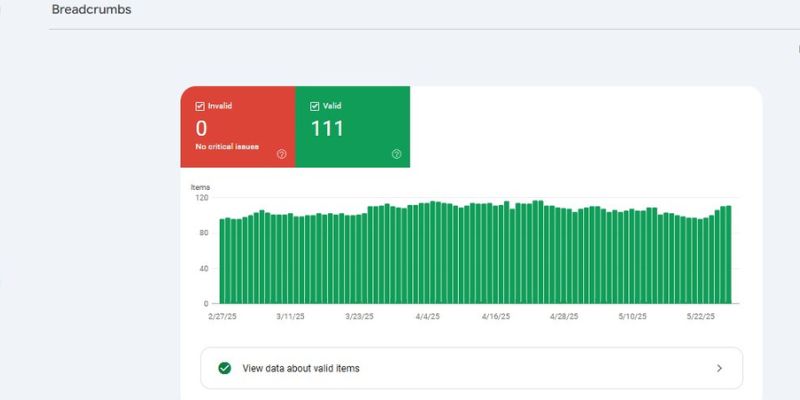
Task: Click the last bar on the chart
Action: pos(728,254)
